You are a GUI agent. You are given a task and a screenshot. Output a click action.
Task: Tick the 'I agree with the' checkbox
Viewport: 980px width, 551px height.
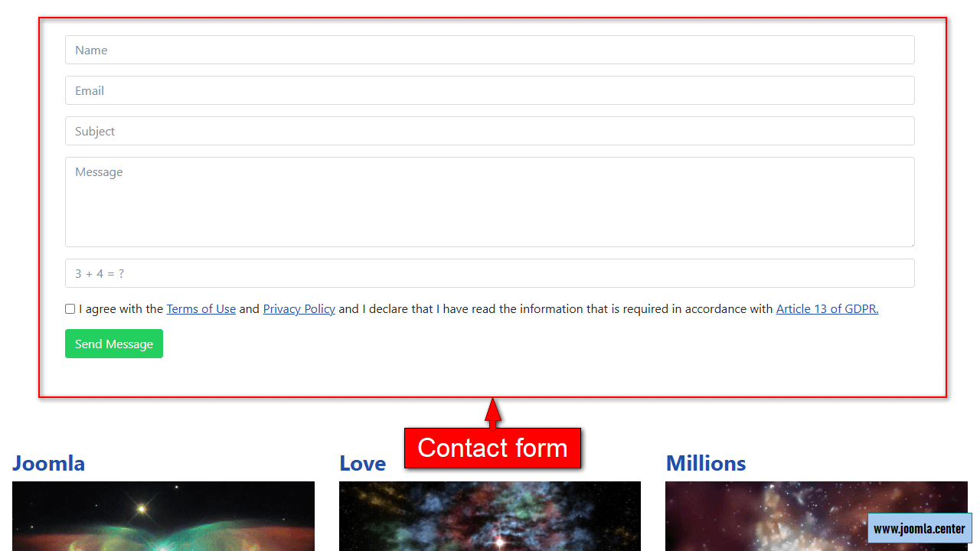click(70, 309)
